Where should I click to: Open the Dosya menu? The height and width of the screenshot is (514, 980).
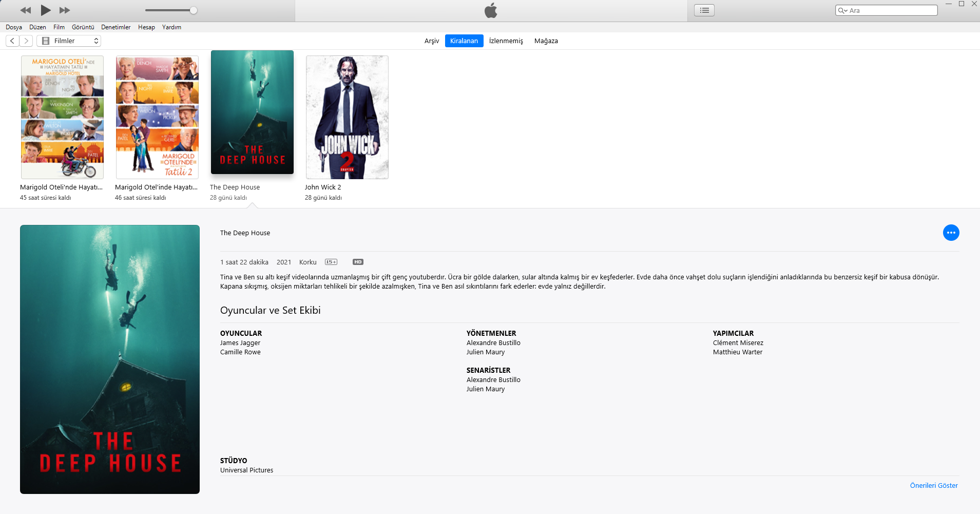click(14, 27)
